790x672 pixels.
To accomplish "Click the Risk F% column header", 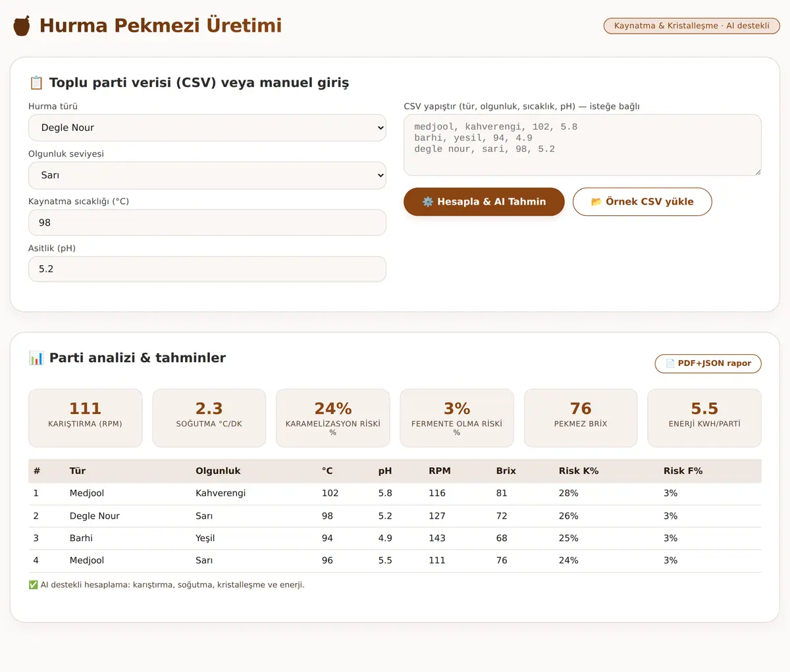I will 683,471.
